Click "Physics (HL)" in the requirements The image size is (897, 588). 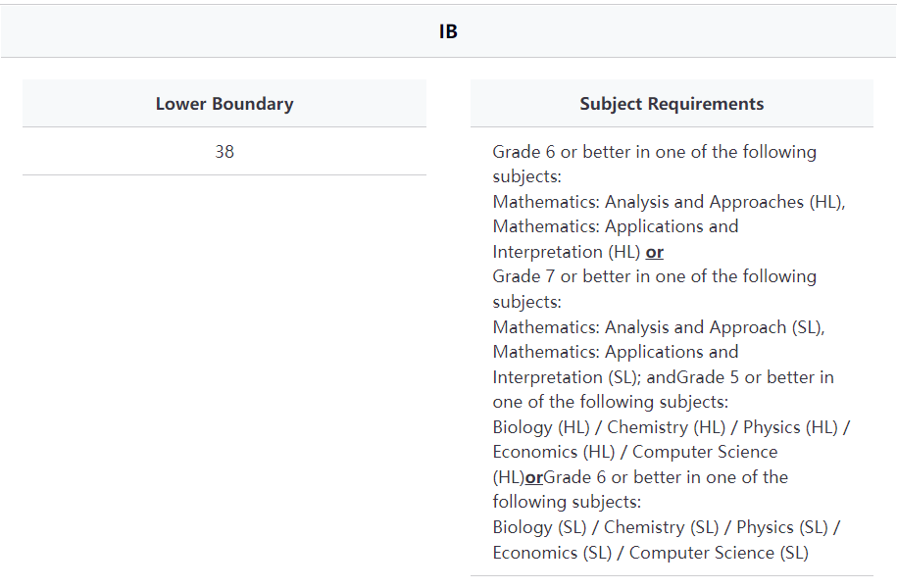point(791,427)
